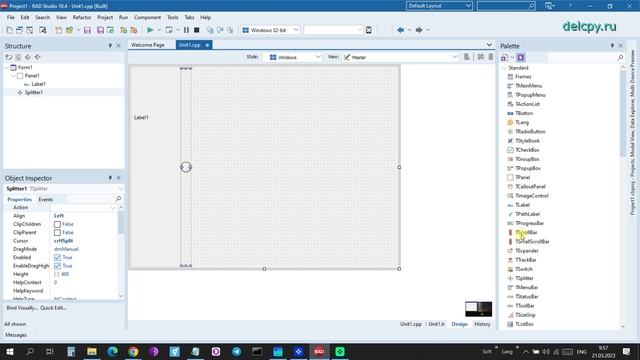640x360 pixels.
Task: Open the Component menu
Action: [147, 18]
